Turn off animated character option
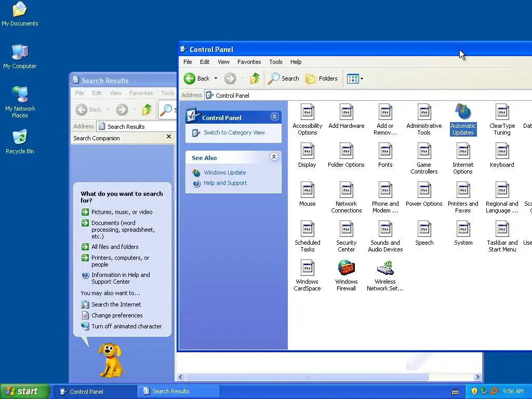The image size is (532, 399). click(x=126, y=326)
